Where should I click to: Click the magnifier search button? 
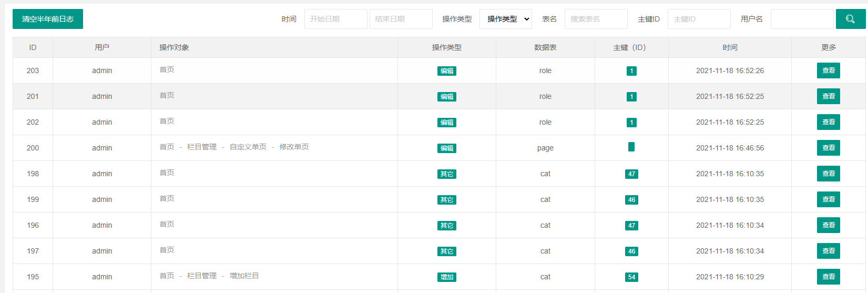coord(850,19)
